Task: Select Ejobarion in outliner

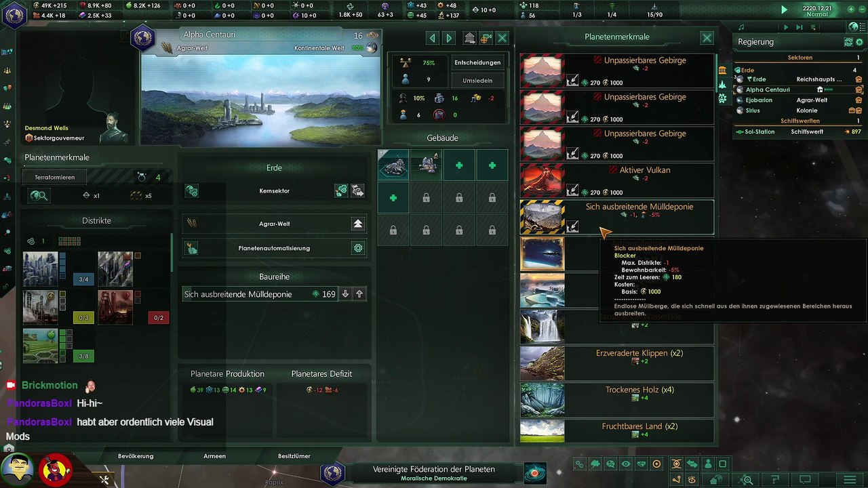Action: pos(800,100)
